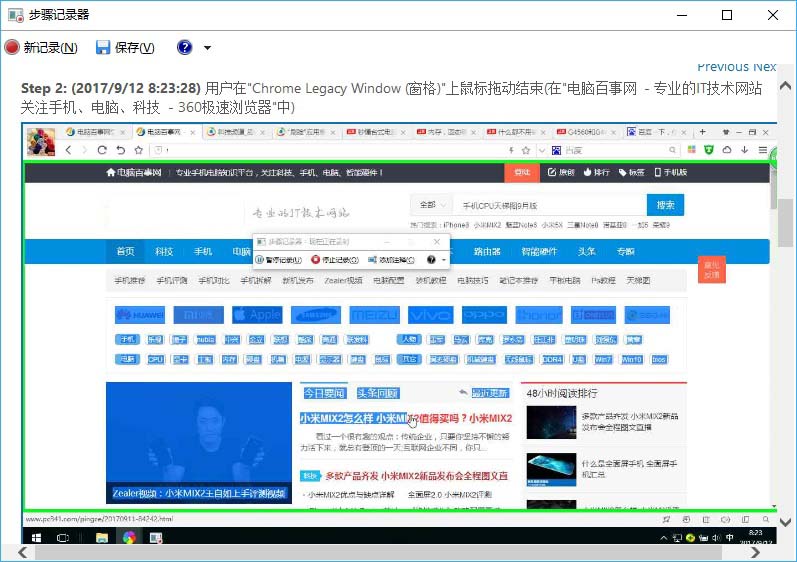
Task: Click the horizontal scrollbar left arrow
Action: (23, 552)
